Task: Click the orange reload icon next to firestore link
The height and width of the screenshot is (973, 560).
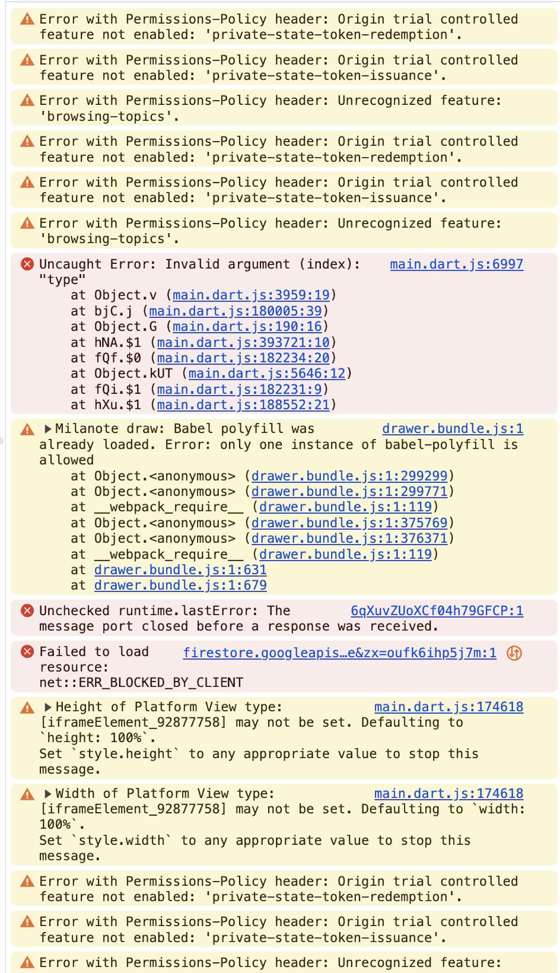Action: 514,653
